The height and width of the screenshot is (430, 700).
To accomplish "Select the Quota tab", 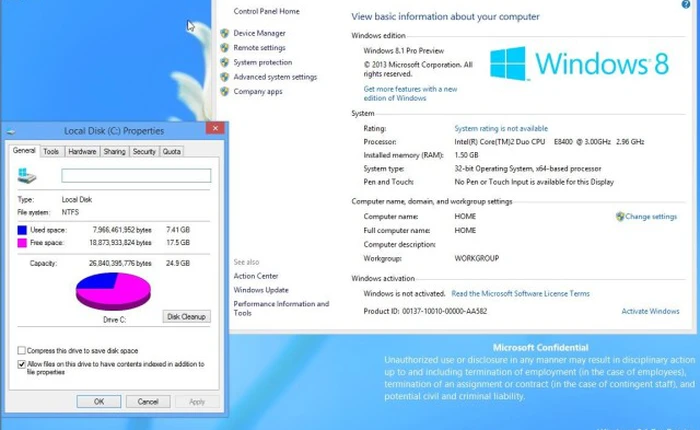I will point(171,151).
